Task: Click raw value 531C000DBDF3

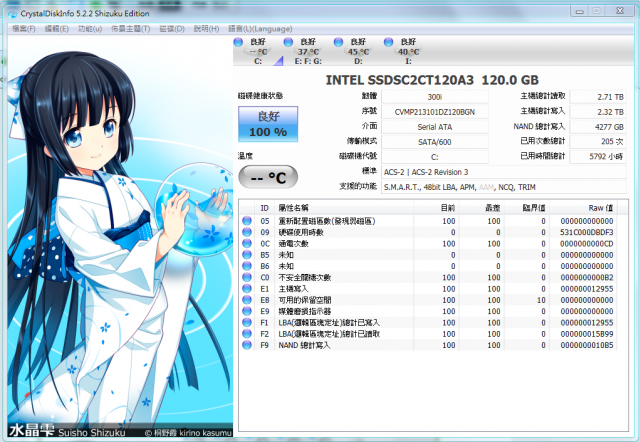Action: coord(587,232)
